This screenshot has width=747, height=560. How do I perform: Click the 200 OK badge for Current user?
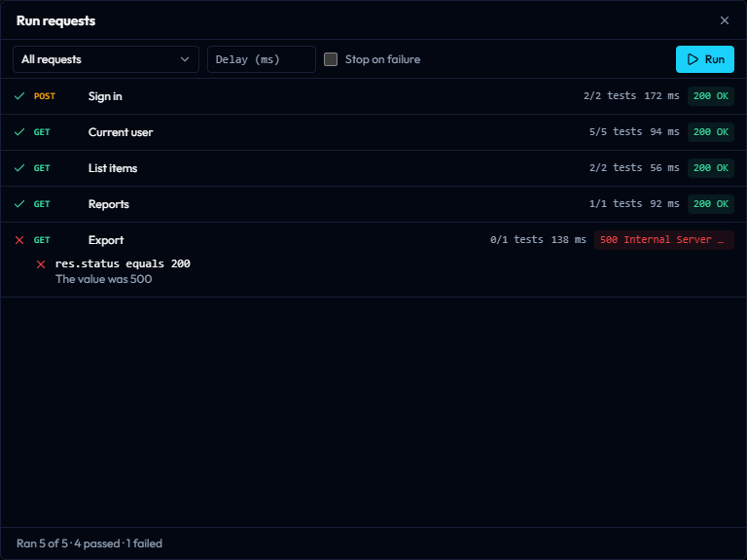coord(710,132)
